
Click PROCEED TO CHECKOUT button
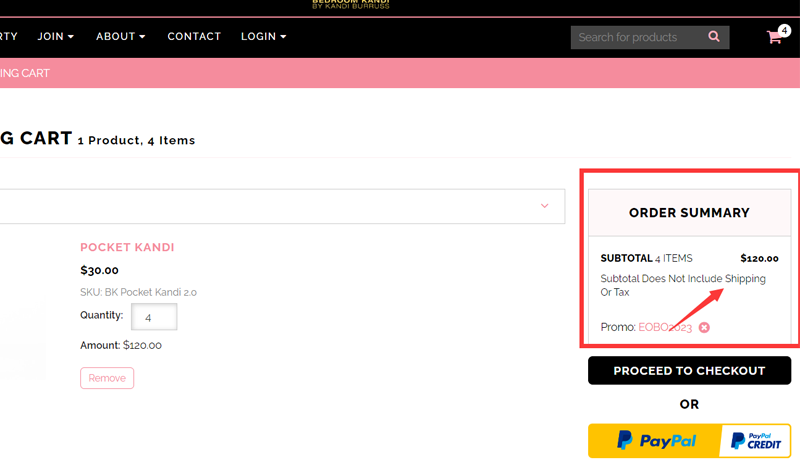point(689,371)
